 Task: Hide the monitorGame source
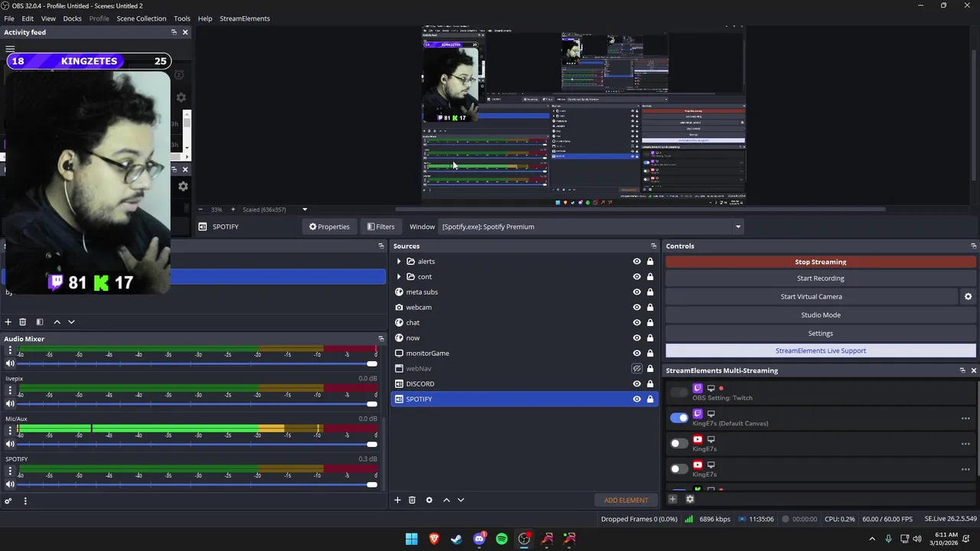coord(636,354)
